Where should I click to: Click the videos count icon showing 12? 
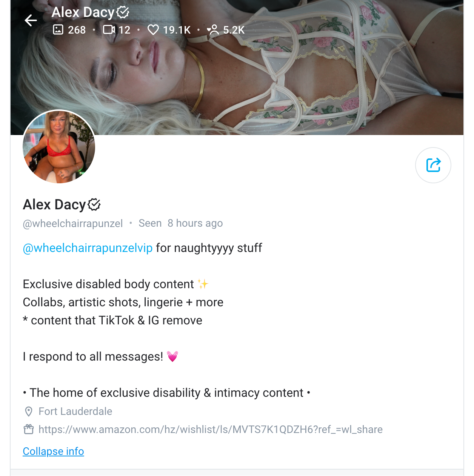pos(109,29)
